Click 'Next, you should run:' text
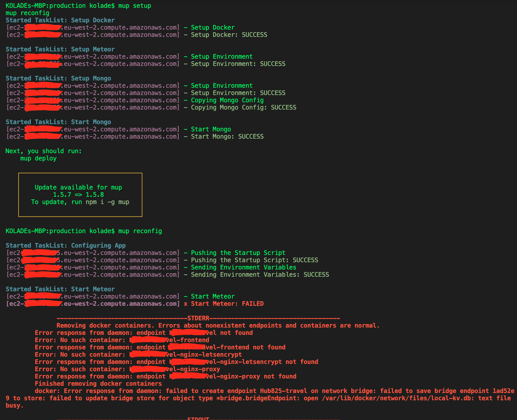 44,151
